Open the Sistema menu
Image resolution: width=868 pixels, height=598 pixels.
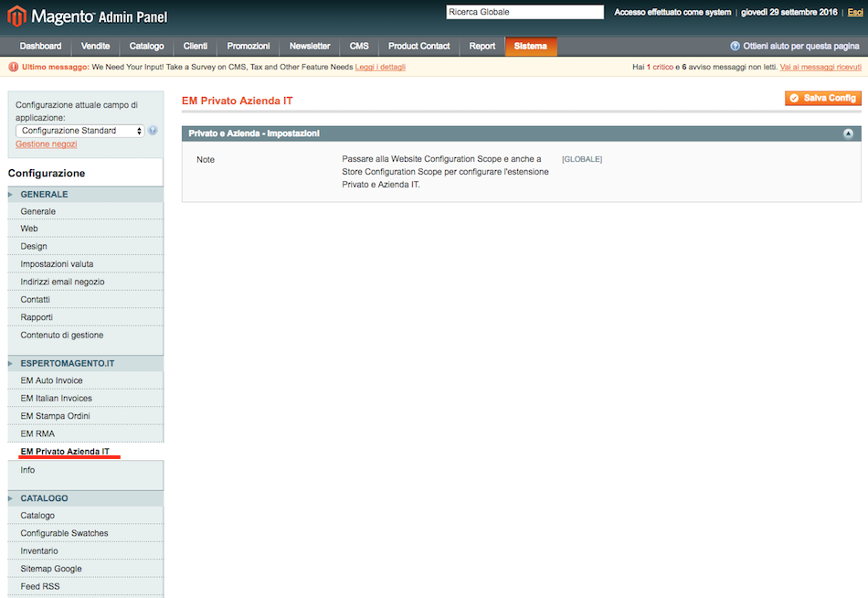pos(530,46)
